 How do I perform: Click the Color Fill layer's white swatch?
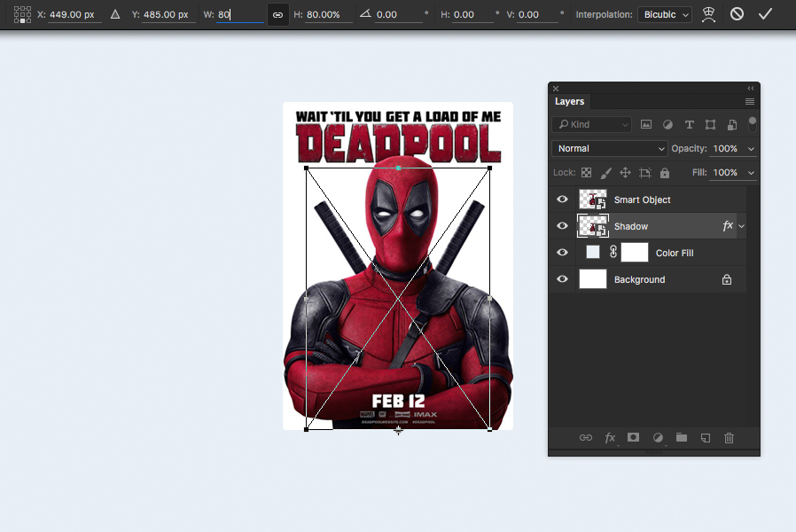[x=635, y=252]
